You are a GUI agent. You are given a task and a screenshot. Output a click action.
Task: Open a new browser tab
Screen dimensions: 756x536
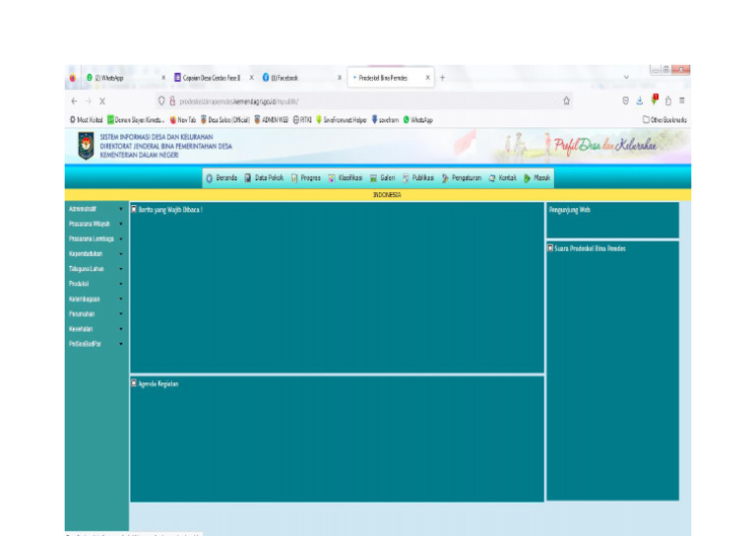442,78
